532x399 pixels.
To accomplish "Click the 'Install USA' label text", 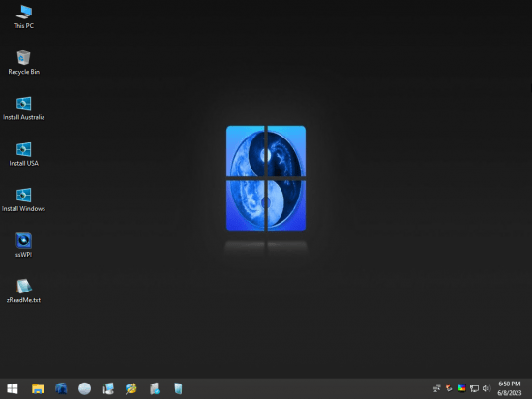I will tap(24, 164).
